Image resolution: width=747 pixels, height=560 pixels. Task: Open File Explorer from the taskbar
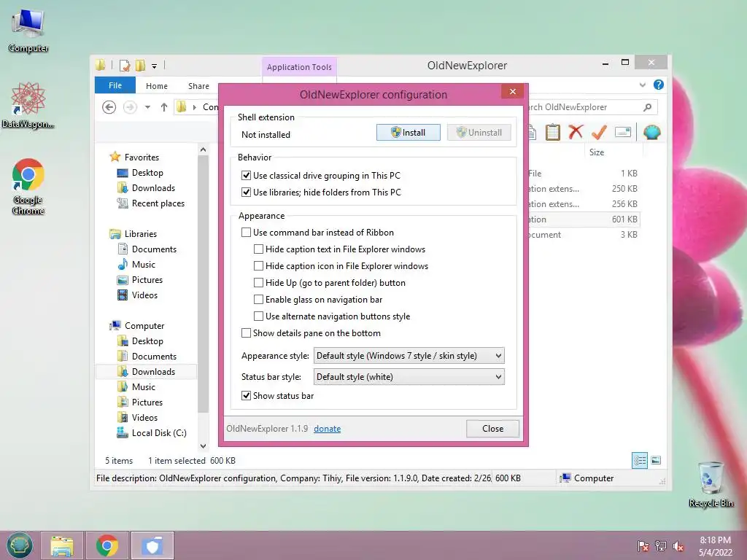pyautogui.click(x=62, y=545)
